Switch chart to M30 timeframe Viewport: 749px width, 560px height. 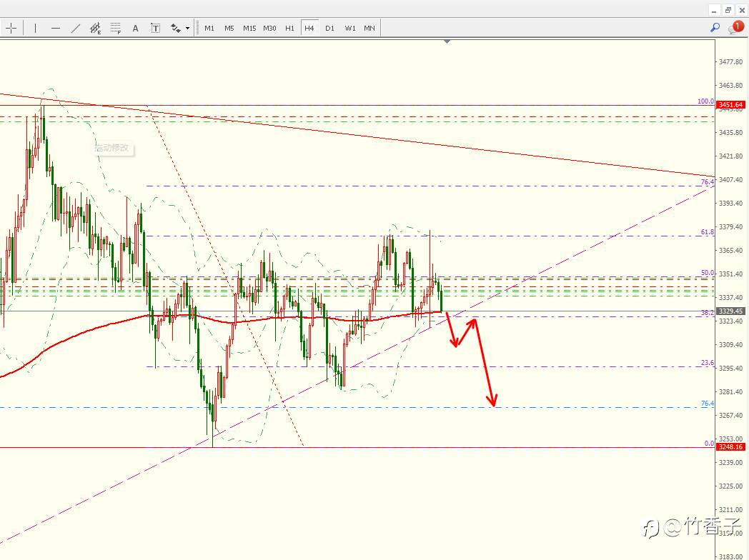point(270,28)
